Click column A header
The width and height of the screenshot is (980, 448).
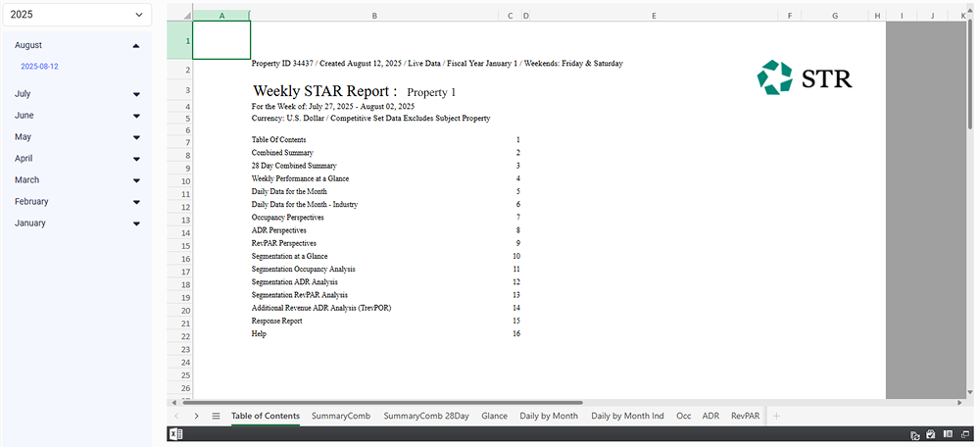click(221, 16)
